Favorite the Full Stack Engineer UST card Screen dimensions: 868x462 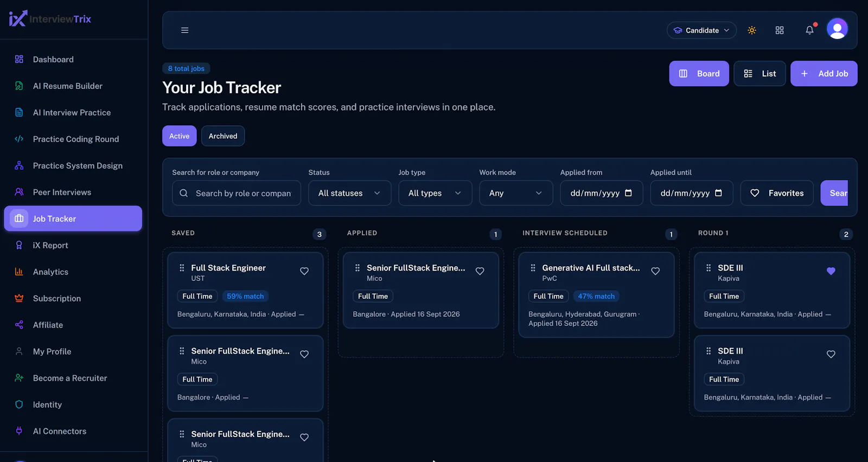pyautogui.click(x=304, y=271)
